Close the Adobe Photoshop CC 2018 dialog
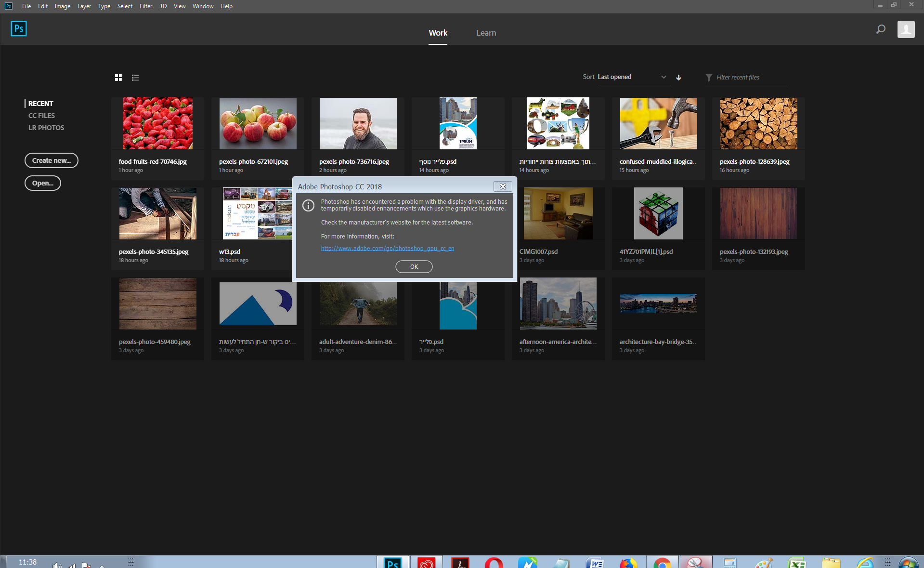The height and width of the screenshot is (568, 924). (x=503, y=186)
